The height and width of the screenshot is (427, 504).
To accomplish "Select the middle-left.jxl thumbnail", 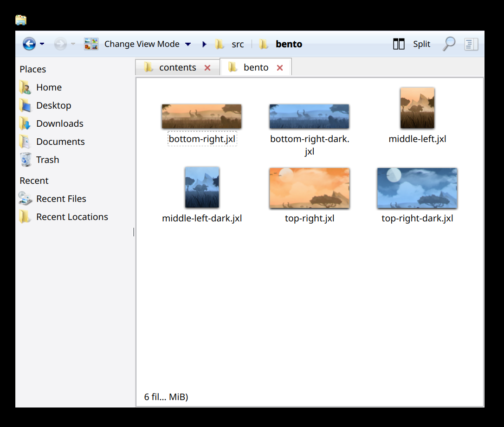I will coord(417,108).
